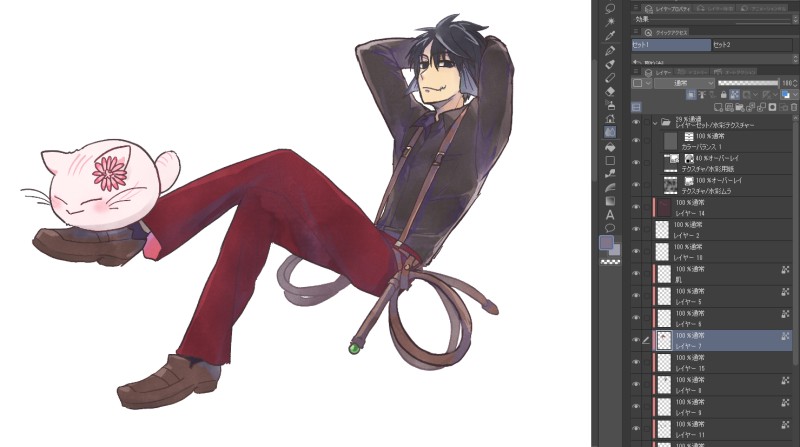Image resolution: width=800 pixels, height=447 pixels.
Task: Open the Layer panel hamburger menu
Action: pos(636,72)
